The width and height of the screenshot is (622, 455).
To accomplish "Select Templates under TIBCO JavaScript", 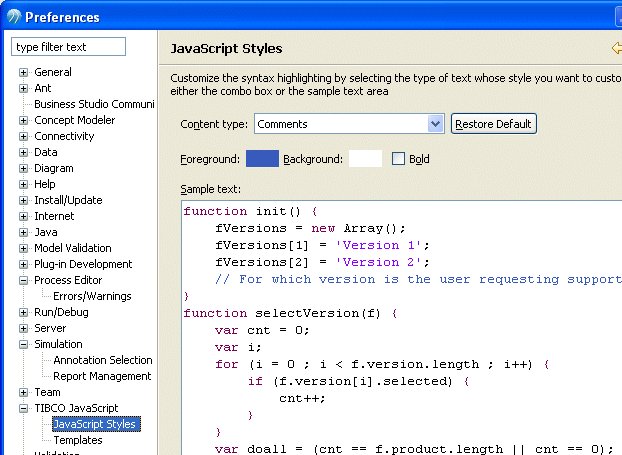I will click(x=78, y=440).
